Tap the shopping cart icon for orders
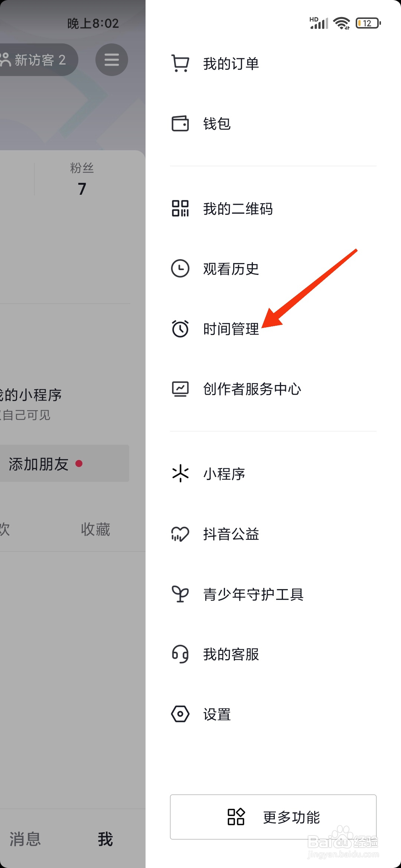This screenshot has height=868, width=401. click(x=180, y=63)
